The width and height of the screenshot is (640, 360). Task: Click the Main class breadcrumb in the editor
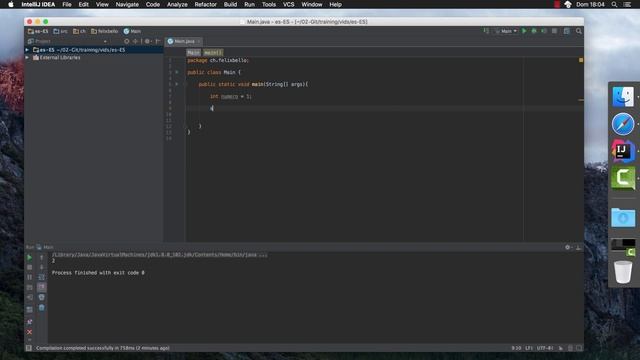193,53
